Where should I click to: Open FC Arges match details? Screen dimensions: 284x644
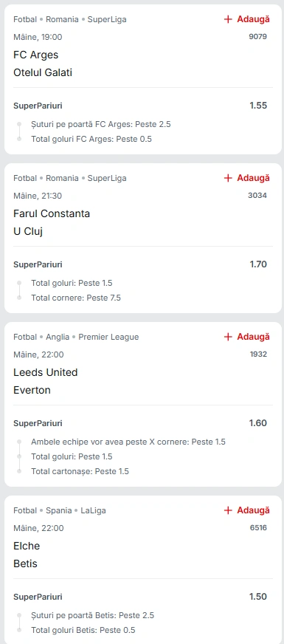[x=36, y=55]
